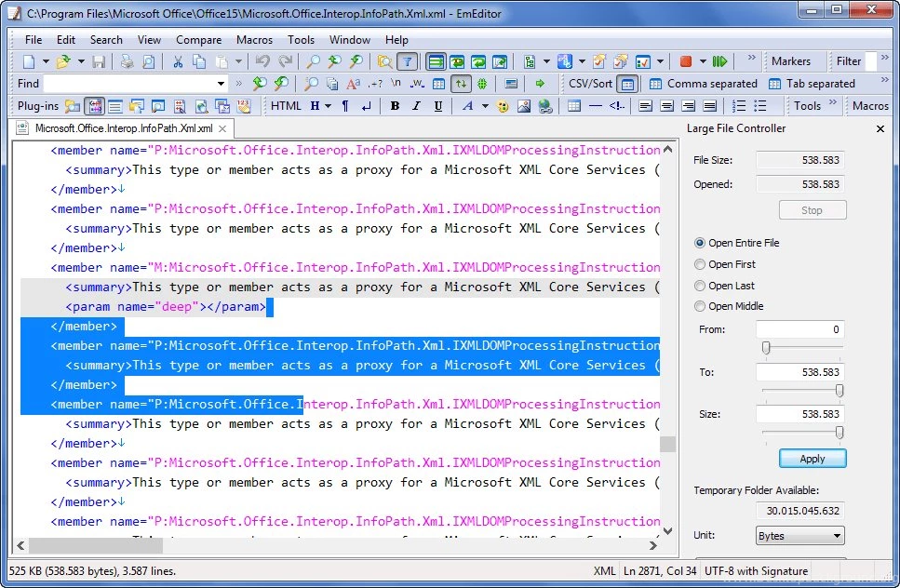
Task: Align text left in the HTML toolbar
Action: click(645, 105)
